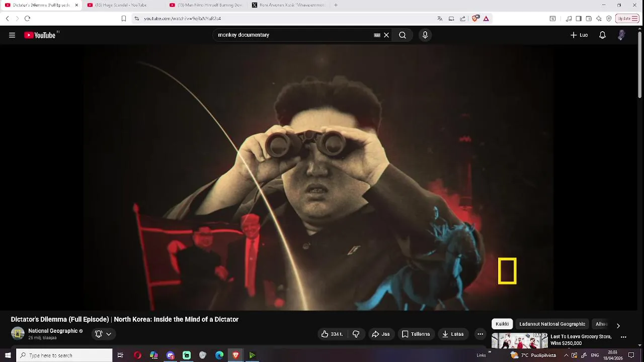Switch ENG input language indicator

(595, 355)
